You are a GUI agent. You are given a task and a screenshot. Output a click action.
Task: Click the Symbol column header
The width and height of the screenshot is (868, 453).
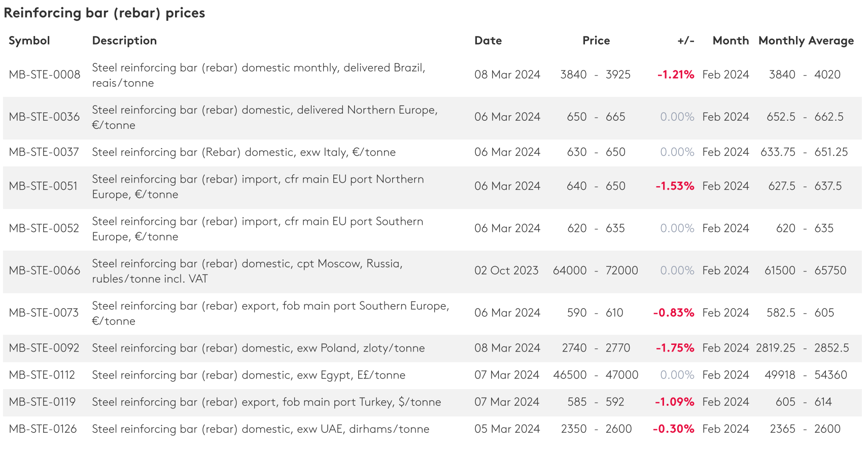29,41
